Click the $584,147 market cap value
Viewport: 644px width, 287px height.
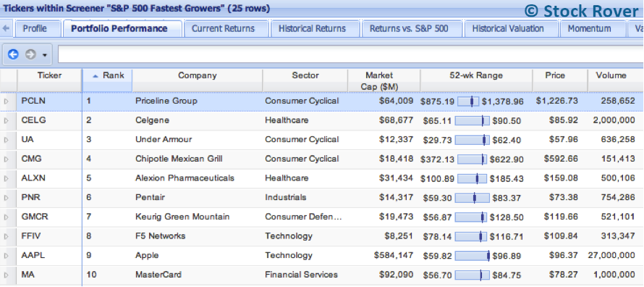pyautogui.click(x=394, y=256)
